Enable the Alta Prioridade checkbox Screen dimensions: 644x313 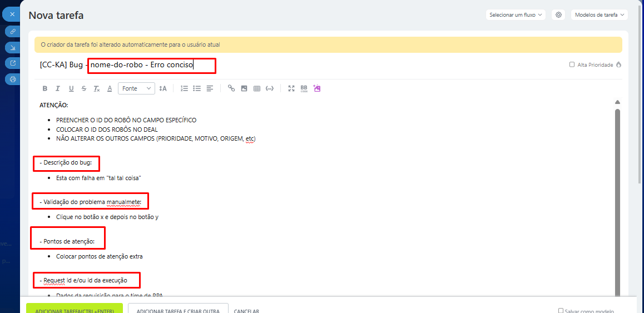point(572,65)
